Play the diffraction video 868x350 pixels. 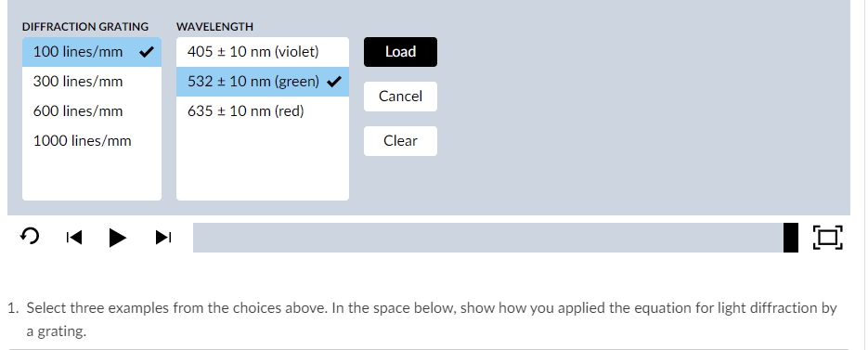[117, 238]
